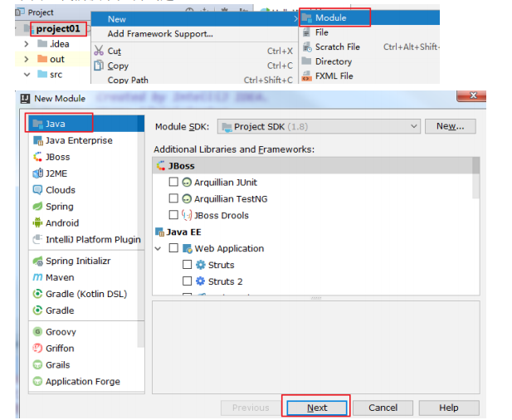Click frameworks list vertical scrollbar
512x420 pixels.
pyautogui.click(x=476, y=178)
